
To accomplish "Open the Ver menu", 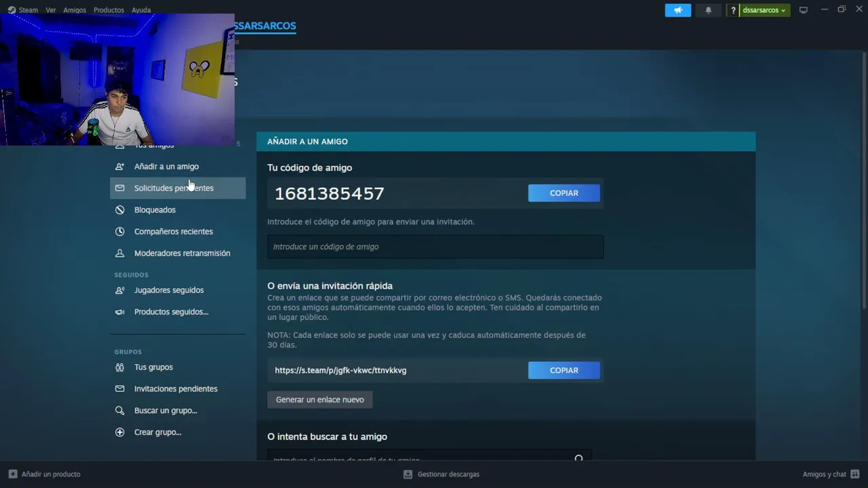I will (x=51, y=10).
